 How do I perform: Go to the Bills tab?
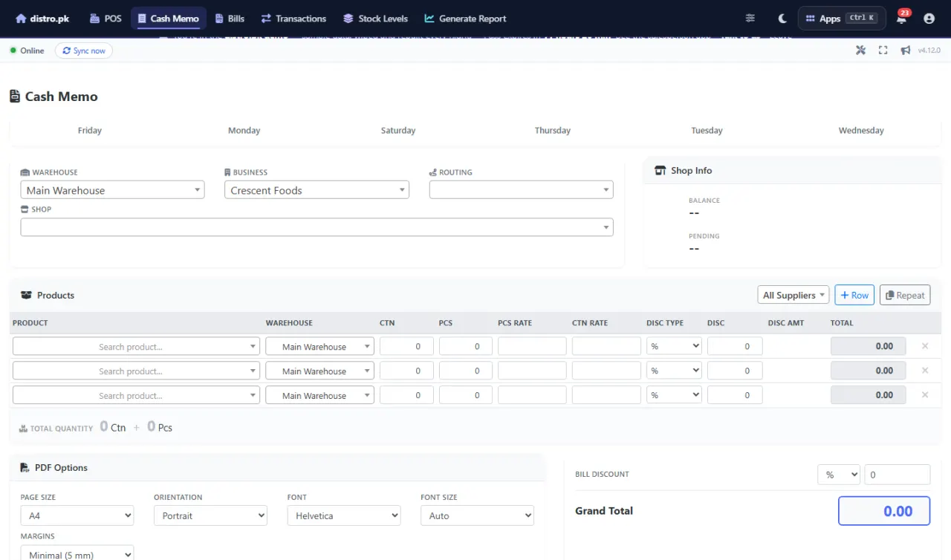tap(230, 19)
